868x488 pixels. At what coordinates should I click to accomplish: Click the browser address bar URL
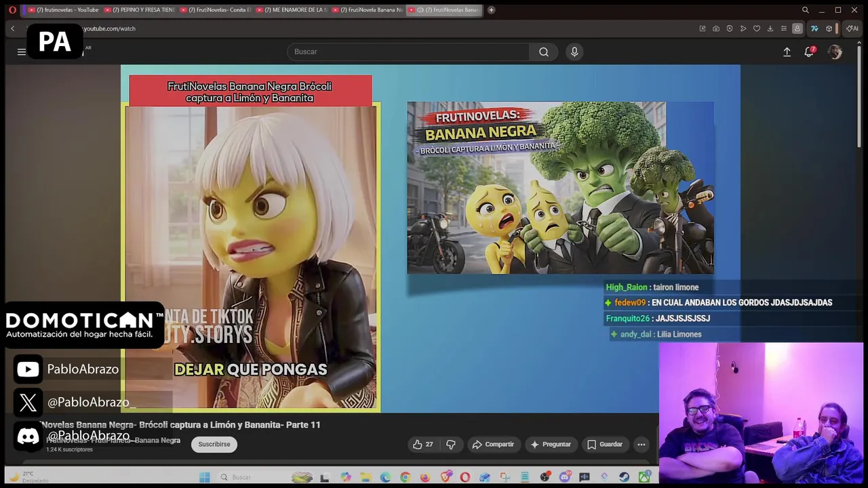[109, 28]
